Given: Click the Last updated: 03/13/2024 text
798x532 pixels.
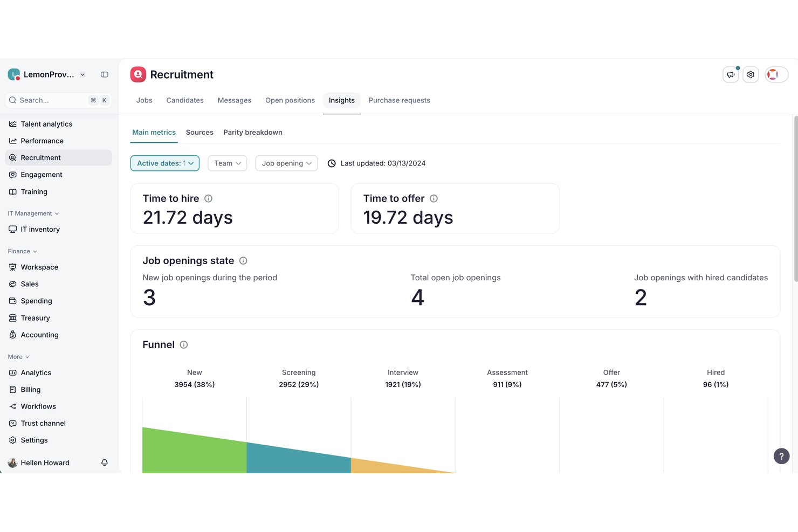Looking at the screenshot, I should 383,163.
